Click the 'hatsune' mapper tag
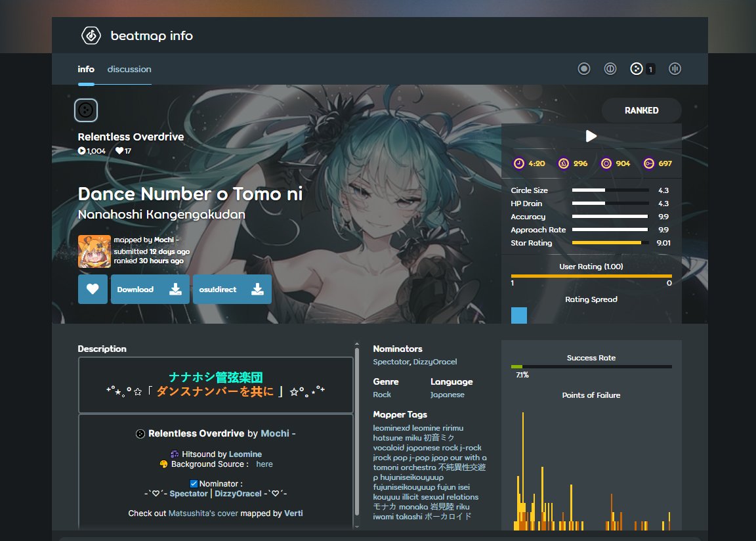Image resolution: width=756 pixels, height=541 pixels. pyautogui.click(x=388, y=438)
